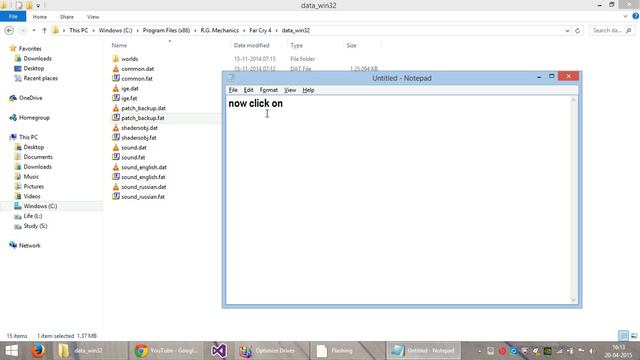The width and height of the screenshot is (640, 360).
Task: Open Pictures under This PC
Action: tap(33, 186)
